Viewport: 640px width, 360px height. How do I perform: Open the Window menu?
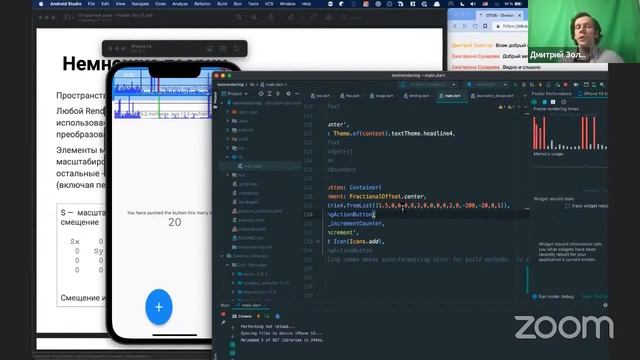[287, 4]
